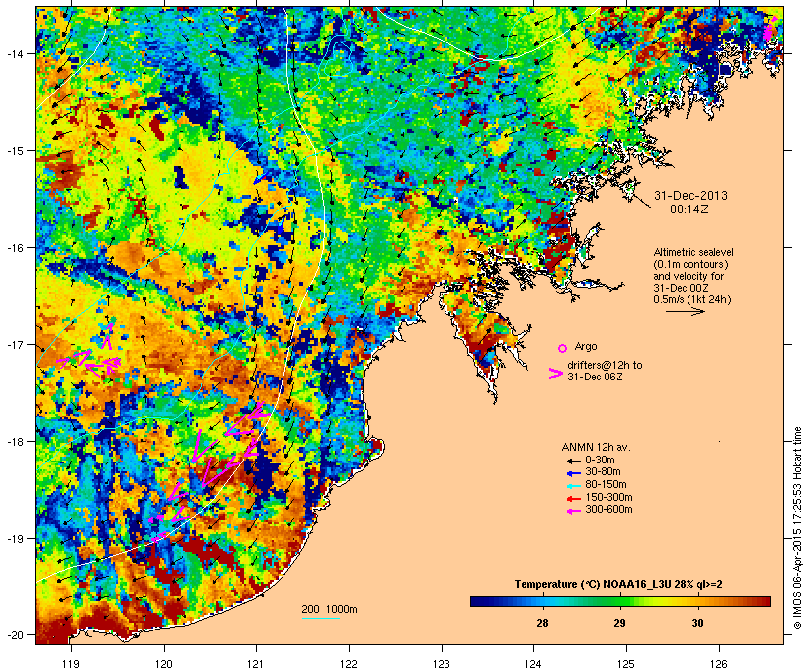This screenshot has height=672, width=810.
Task: Click the date label 31-Dec-2013
Action: (690, 196)
